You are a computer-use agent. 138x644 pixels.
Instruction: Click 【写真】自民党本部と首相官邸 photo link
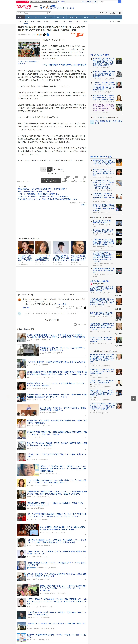64,65
